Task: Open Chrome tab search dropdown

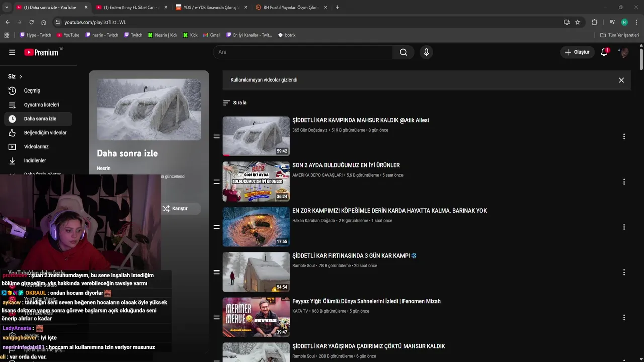Action: click(6, 7)
